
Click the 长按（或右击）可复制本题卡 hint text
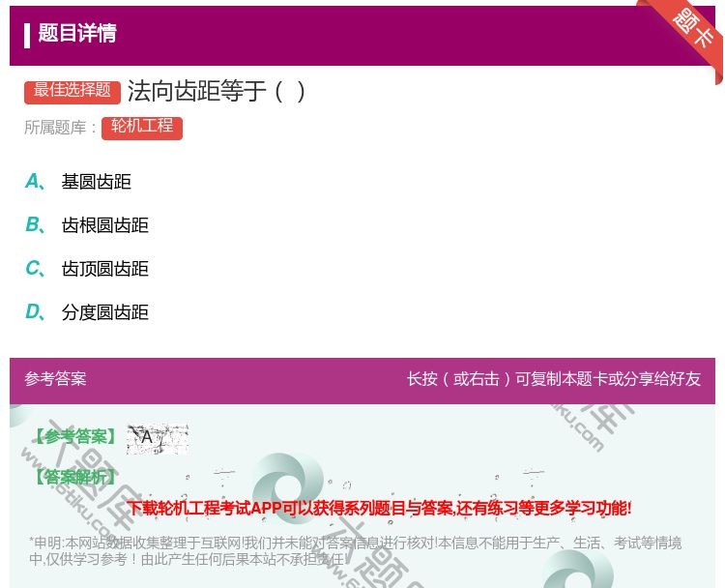pyautogui.click(x=554, y=379)
